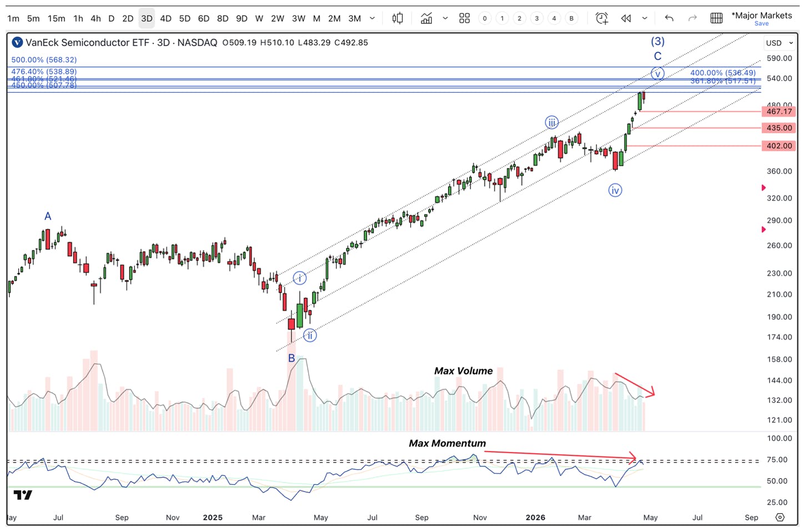Expand the timeframe interval list chevron
The height and width of the screenshot is (532, 803).
(372, 18)
